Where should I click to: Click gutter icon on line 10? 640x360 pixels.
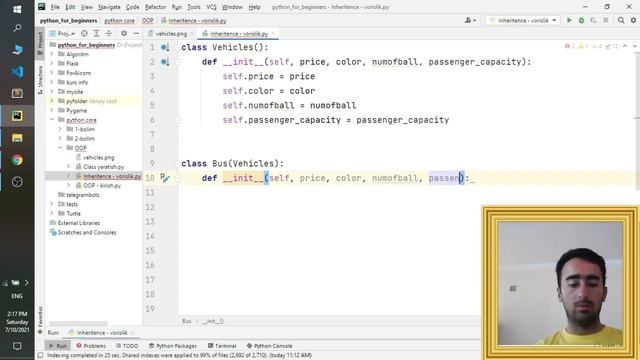pos(164,178)
